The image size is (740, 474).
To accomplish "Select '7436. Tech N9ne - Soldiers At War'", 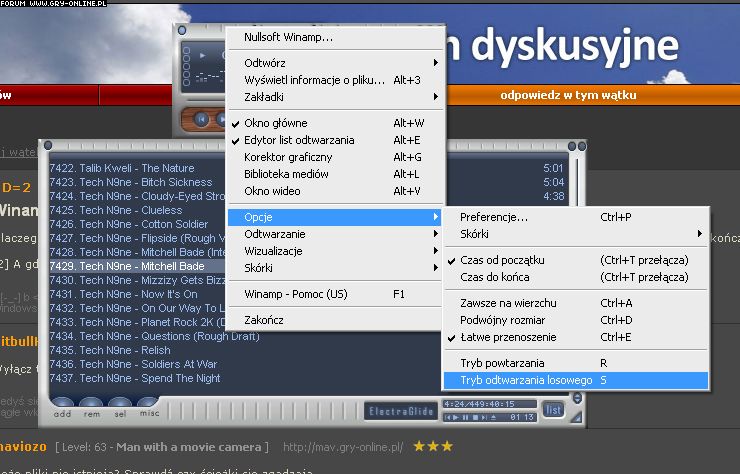I will (x=133, y=364).
